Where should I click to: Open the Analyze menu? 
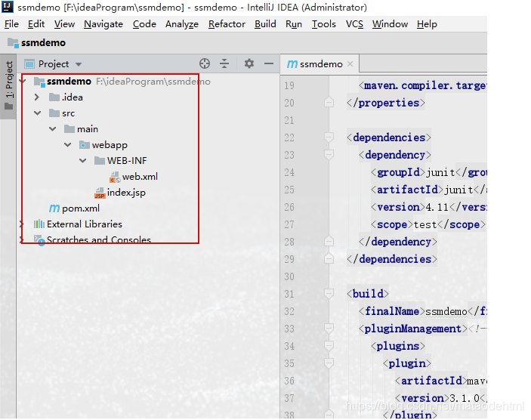pyautogui.click(x=182, y=24)
